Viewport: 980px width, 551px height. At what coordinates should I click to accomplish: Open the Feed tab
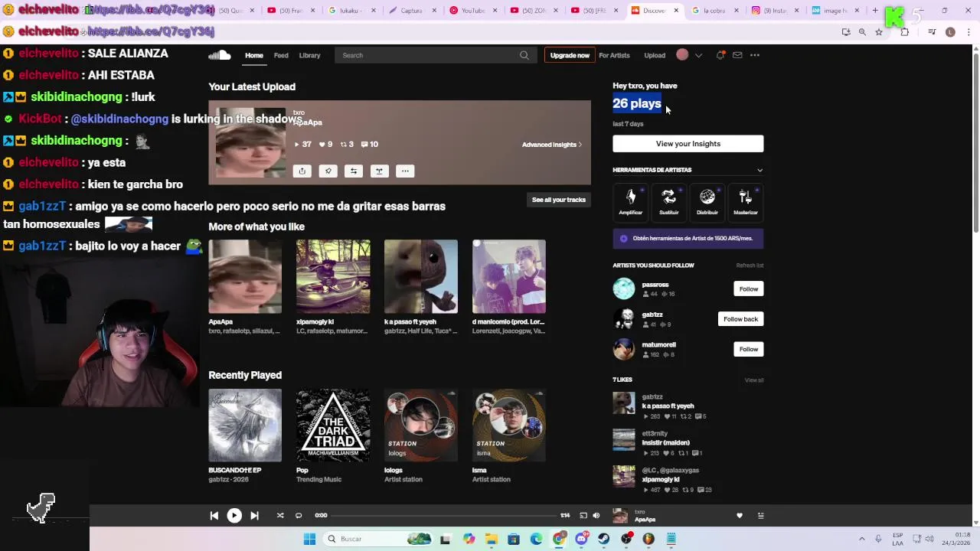(x=281, y=55)
